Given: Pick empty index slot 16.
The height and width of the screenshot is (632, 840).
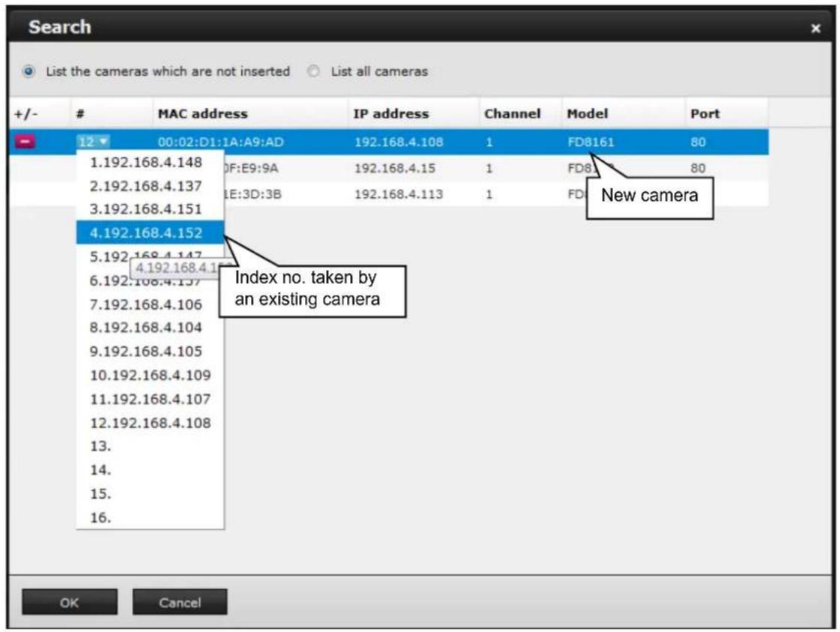Looking at the screenshot, I should 150,517.
